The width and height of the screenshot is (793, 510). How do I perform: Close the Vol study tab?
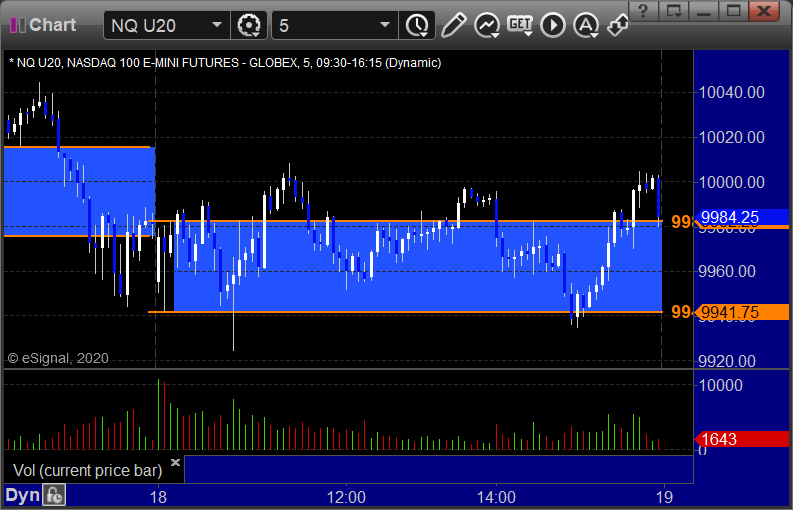point(175,462)
